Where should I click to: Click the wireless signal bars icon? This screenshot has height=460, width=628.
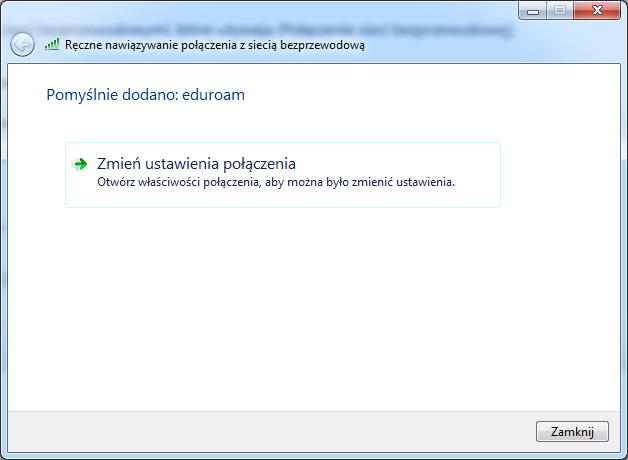tap(52, 44)
